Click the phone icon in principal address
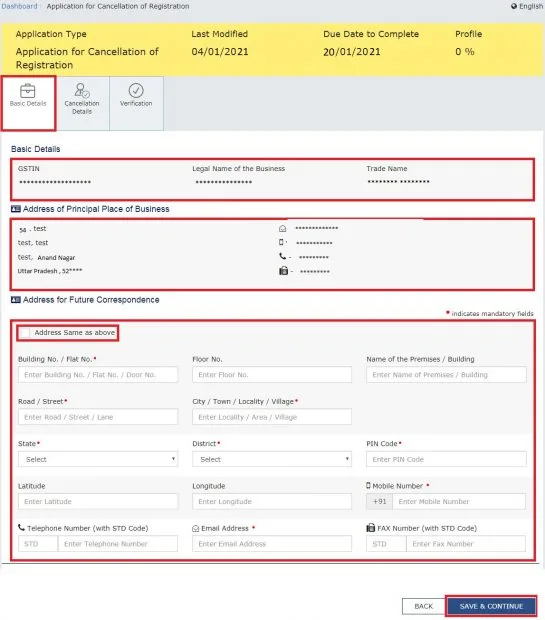 282,256
